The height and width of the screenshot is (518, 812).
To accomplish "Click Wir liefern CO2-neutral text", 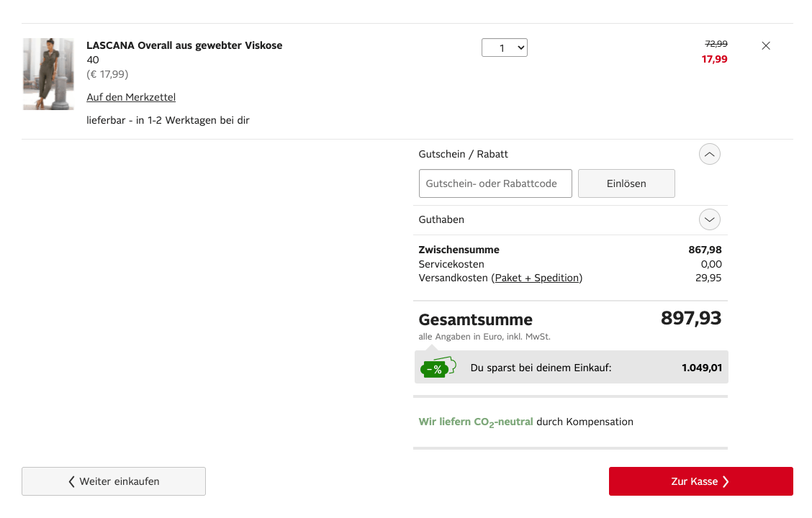I will (475, 422).
